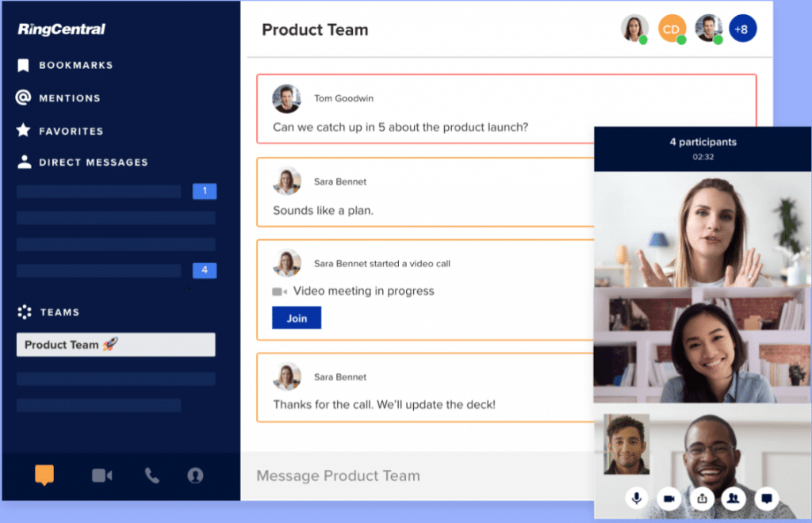Screen dimensions: 812x523
Task: Show the participants list in video call
Action: coord(733,498)
